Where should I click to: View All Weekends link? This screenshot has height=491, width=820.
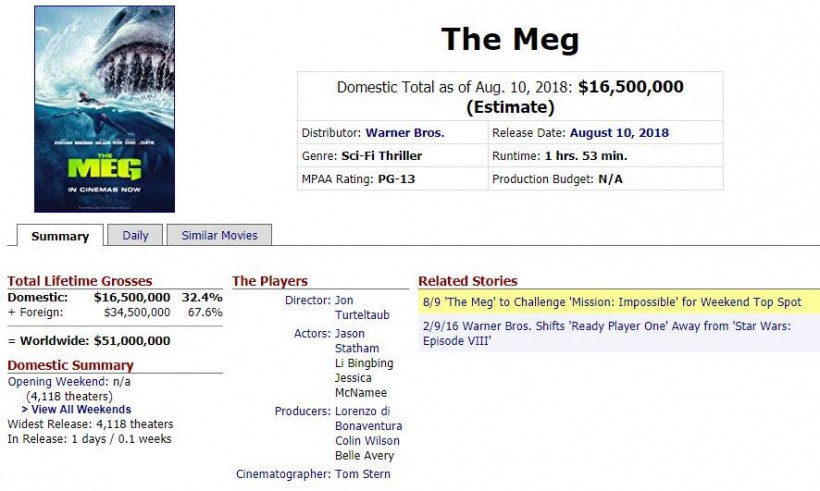click(x=76, y=409)
